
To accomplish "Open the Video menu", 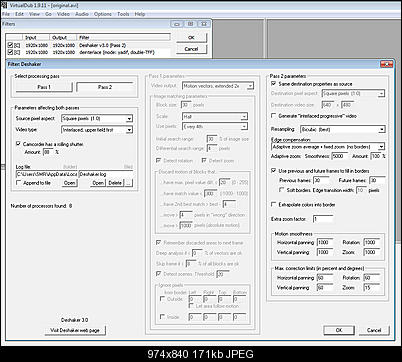I will point(63,14).
